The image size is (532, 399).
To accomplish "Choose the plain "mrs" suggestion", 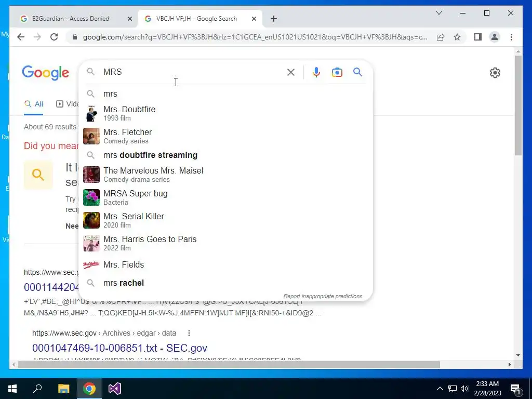I will tap(225, 94).
